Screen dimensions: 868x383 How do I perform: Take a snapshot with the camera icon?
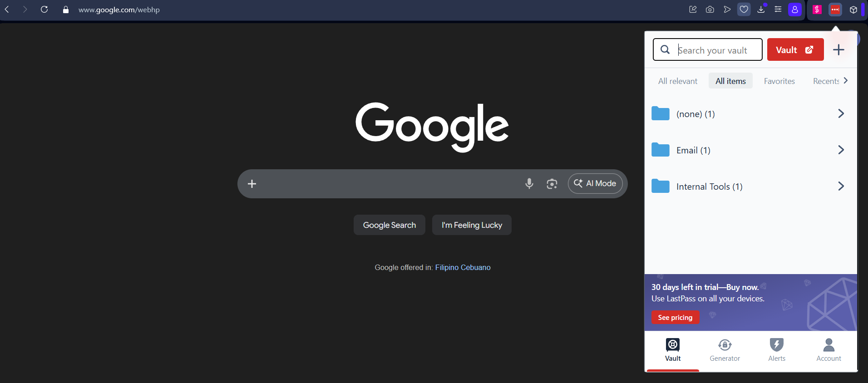[x=710, y=10]
